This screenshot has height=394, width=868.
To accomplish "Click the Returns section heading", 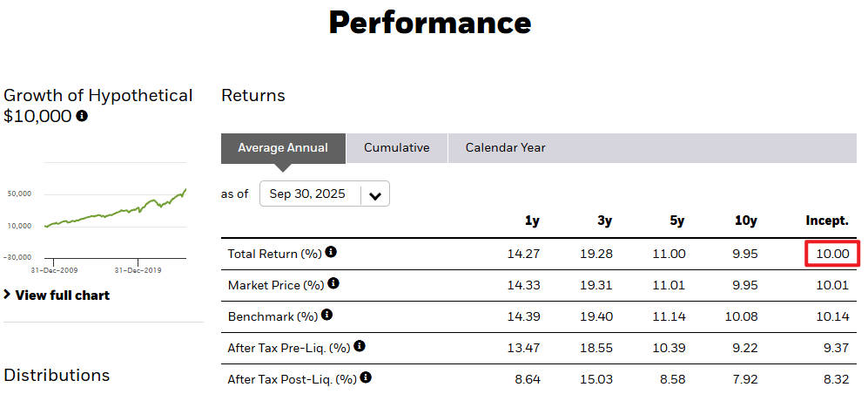I will 253,95.
